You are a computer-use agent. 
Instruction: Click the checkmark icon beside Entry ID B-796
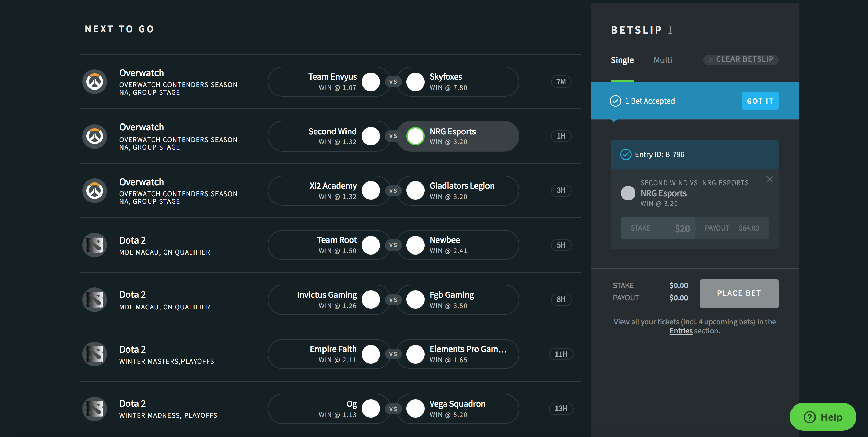tap(625, 155)
